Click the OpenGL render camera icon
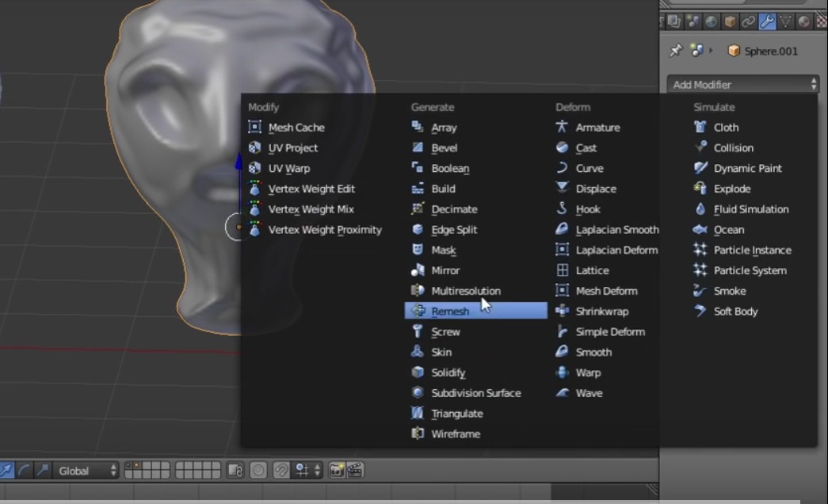This screenshot has height=504, width=828. coord(337,471)
